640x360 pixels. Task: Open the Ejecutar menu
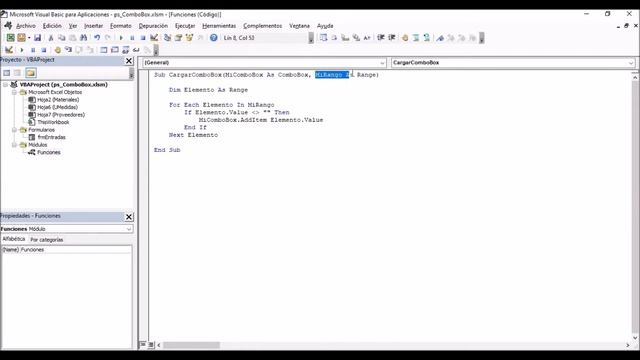(x=185, y=26)
